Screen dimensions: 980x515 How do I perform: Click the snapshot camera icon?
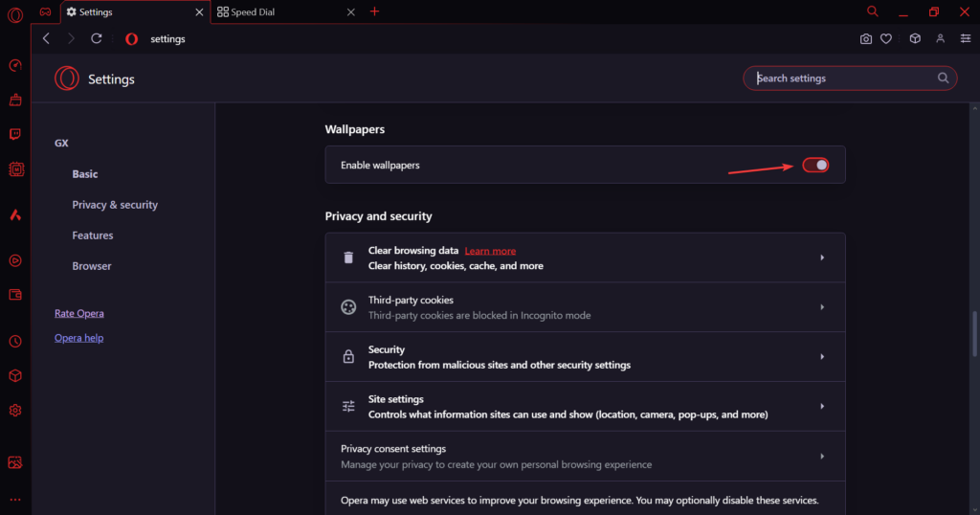click(865, 38)
